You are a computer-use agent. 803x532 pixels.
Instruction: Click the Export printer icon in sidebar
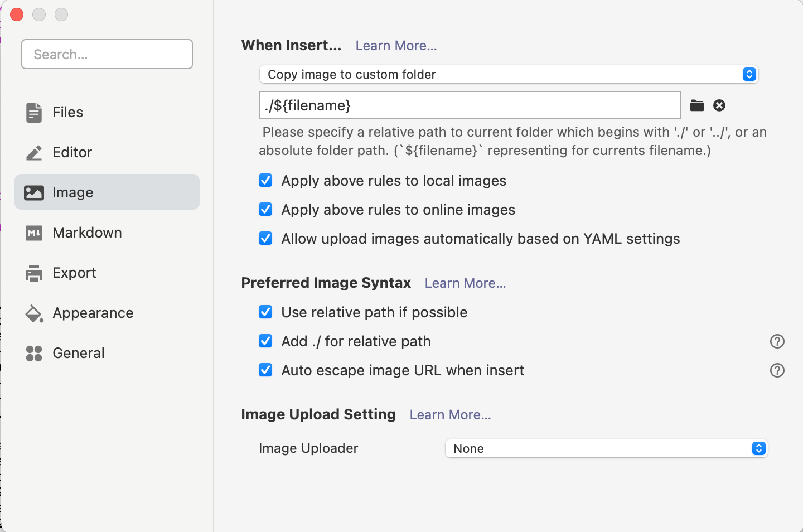tap(34, 273)
